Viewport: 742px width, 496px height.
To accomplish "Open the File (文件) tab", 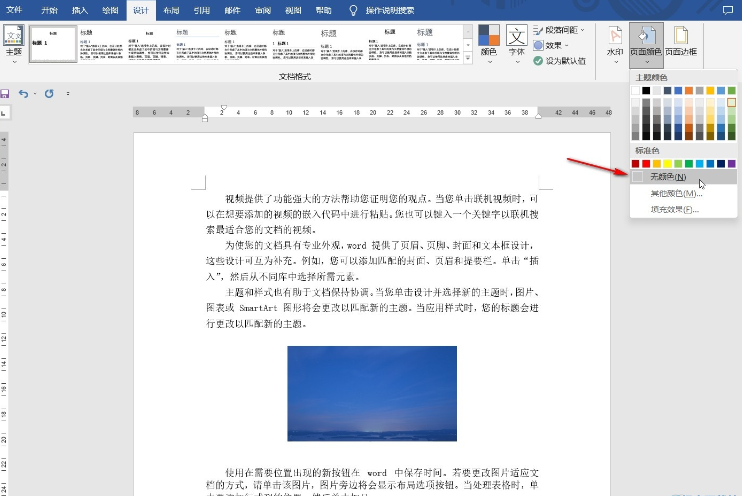I will pyautogui.click(x=14, y=10).
